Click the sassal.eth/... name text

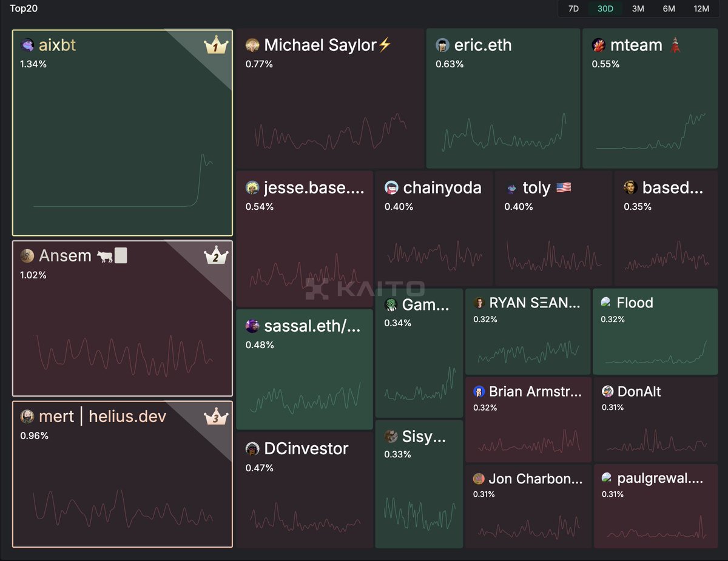[x=312, y=326]
